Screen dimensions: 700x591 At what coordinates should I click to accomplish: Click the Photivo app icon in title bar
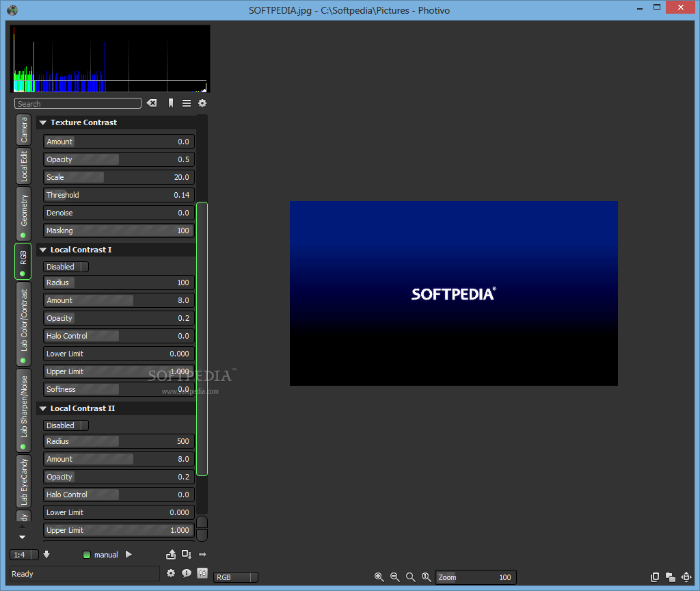(12, 10)
